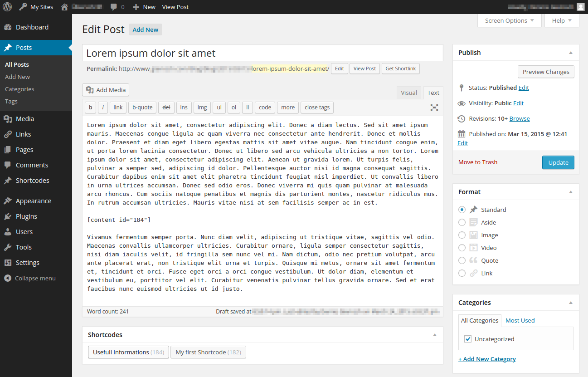Move the post to Trash
The height and width of the screenshot is (377, 588).
point(478,162)
